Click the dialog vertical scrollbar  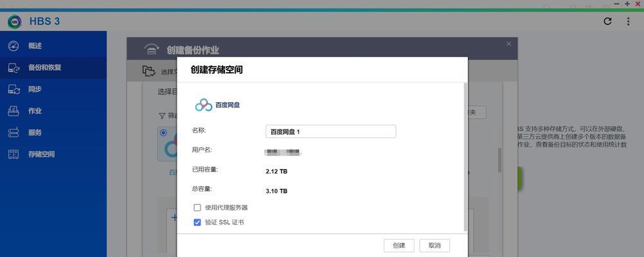coord(465,156)
